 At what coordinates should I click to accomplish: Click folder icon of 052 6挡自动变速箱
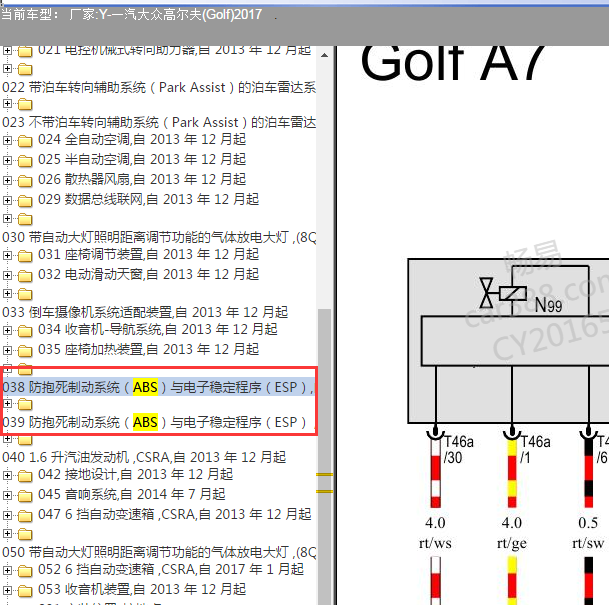click(25, 571)
